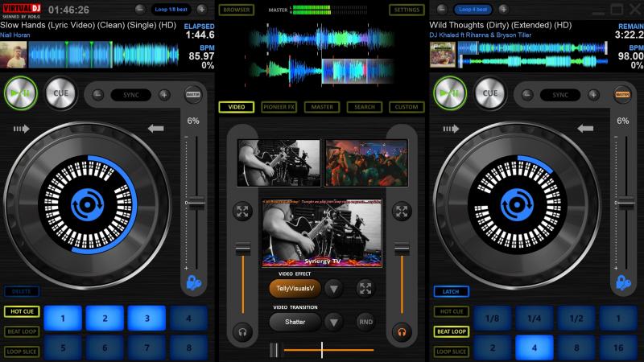Switch to the SEARCH tab
The height and width of the screenshot is (362, 644).
pyautogui.click(x=365, y=107)
